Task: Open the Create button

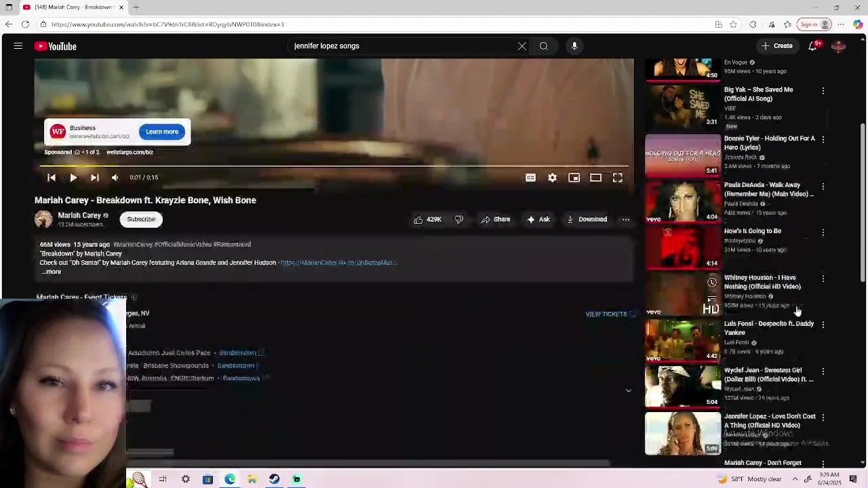Action: click(x=776, y=46)
